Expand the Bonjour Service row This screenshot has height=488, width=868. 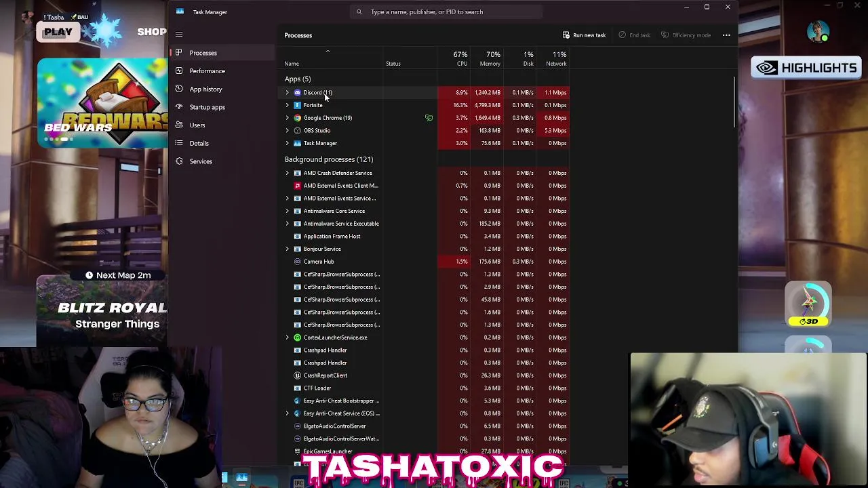[x=287, y=249]
